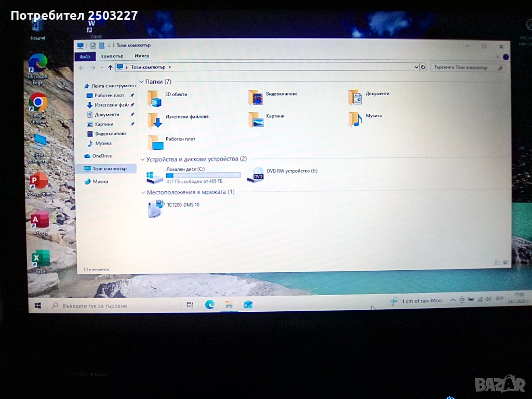Image resolution: width=532 pixels, height=399 pixels.
Task: Collapse the Папки (7) group
Action: click(x=141, y=82)
